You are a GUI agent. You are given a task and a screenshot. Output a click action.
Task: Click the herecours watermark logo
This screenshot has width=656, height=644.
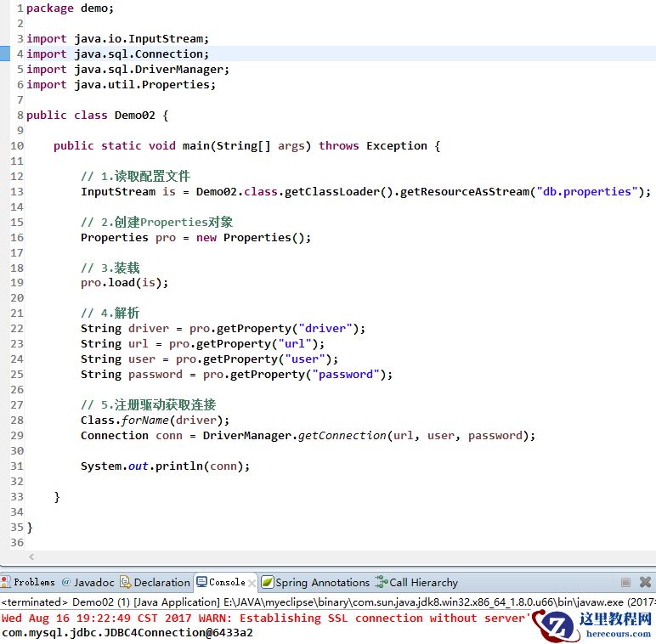pyautogui.click(x=595, y=624)
